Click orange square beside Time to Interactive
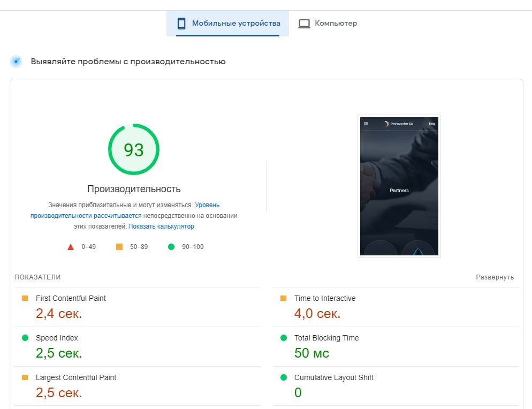The image size is (532, 409). pyautogui.click(x=283, y=298)
